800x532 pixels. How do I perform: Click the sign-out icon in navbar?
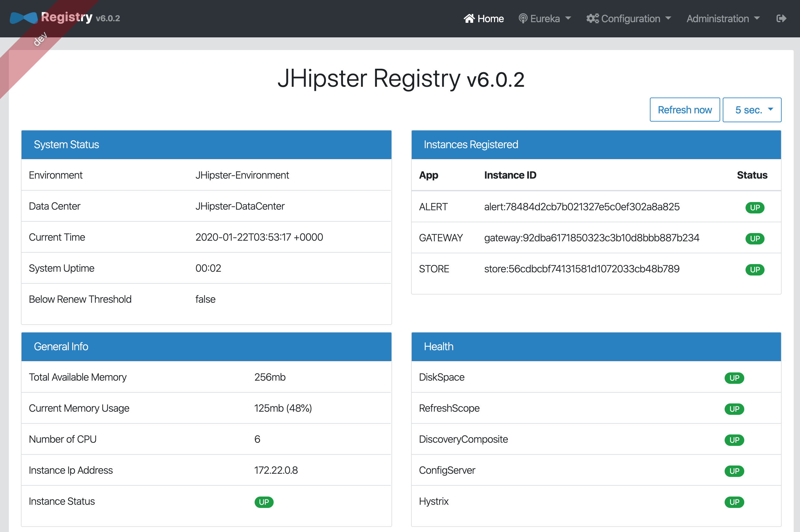tap(781, 18)
